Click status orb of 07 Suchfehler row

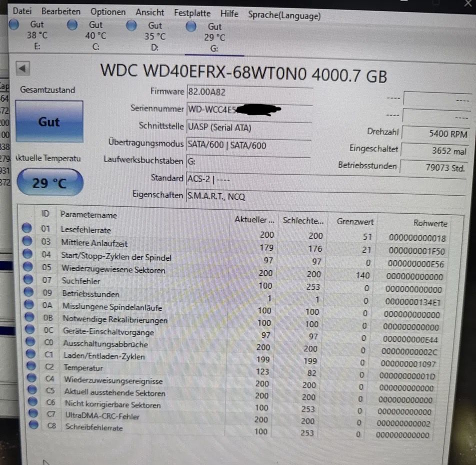pyautogui.click(x=28, y=279)
